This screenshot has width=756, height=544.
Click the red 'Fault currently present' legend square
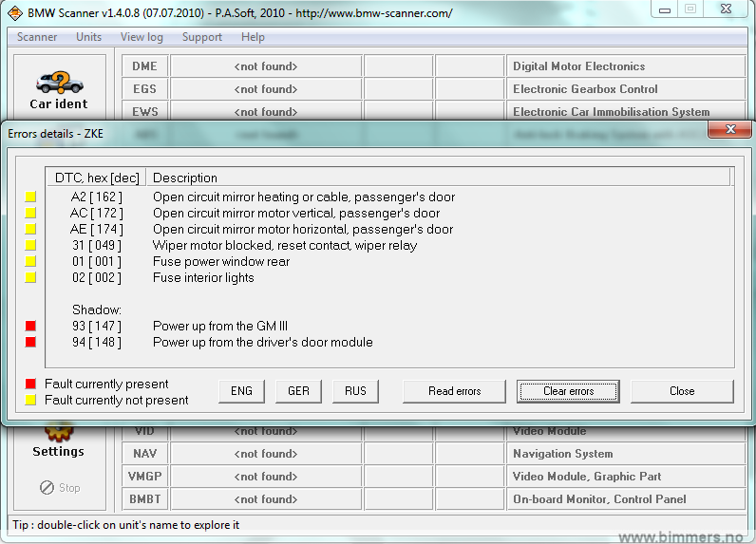[31, 385]
